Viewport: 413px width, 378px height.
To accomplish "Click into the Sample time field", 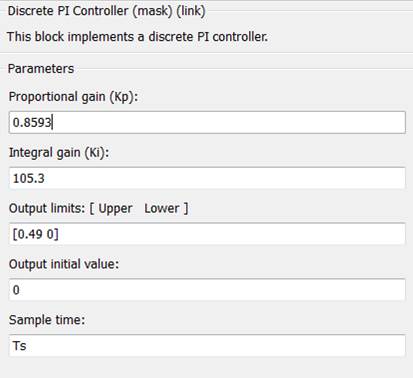I will 207,346.
